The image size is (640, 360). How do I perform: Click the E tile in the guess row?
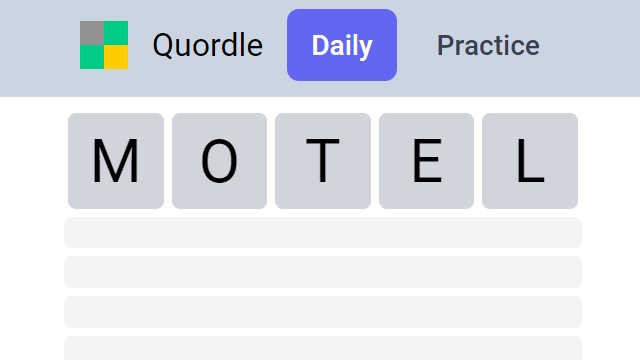(427, 161)
